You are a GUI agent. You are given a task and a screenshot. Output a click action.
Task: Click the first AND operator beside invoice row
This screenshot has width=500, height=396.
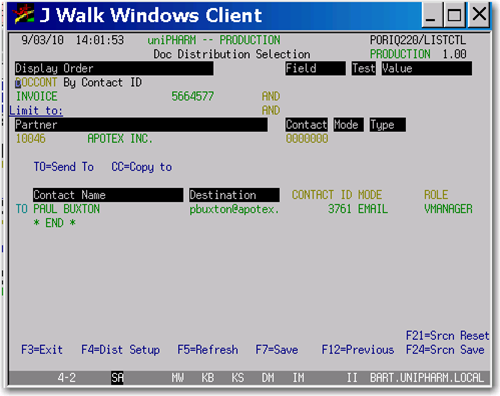(x=270, y=96)
